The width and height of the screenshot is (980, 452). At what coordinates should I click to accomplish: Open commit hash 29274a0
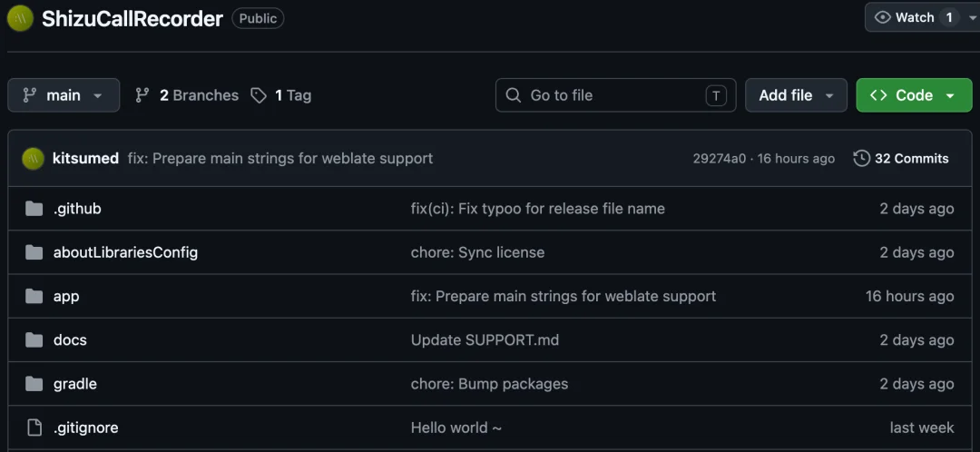[x=720, y=159]
